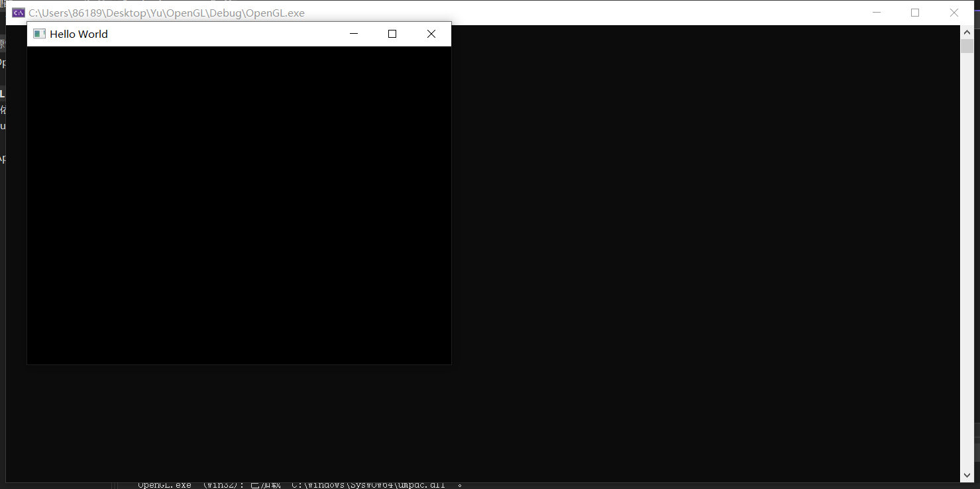This screenshot has width=980, height=489.
Task: Open the Hello World window icon menu
Action: (x=39, y=34)
